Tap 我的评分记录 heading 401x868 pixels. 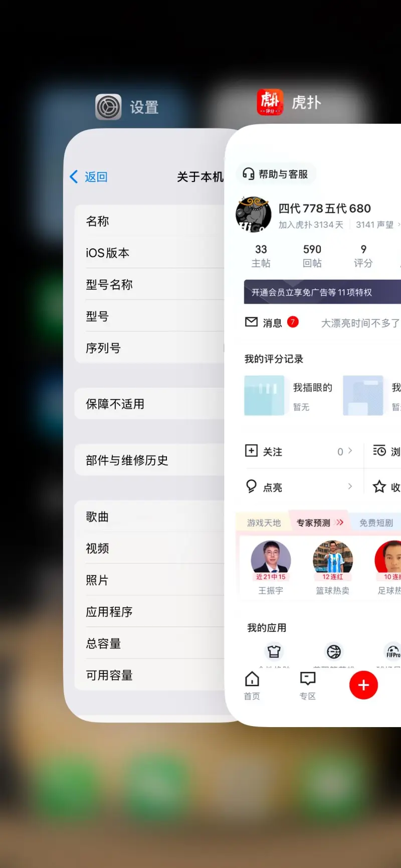point(274,359)
